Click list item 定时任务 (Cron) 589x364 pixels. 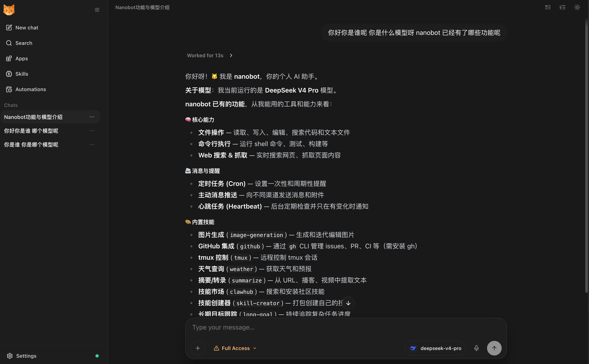click(x=262, y=184)
